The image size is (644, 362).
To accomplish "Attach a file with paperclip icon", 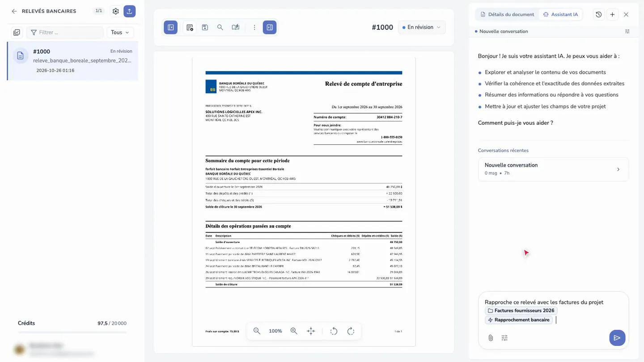I will click(491, 338).
